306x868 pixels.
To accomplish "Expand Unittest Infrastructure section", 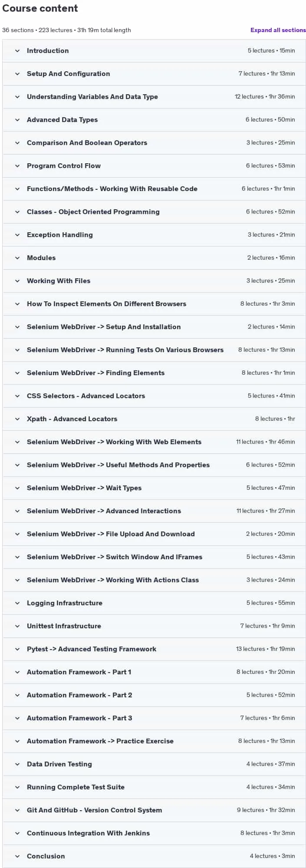I will coord(154,626).
